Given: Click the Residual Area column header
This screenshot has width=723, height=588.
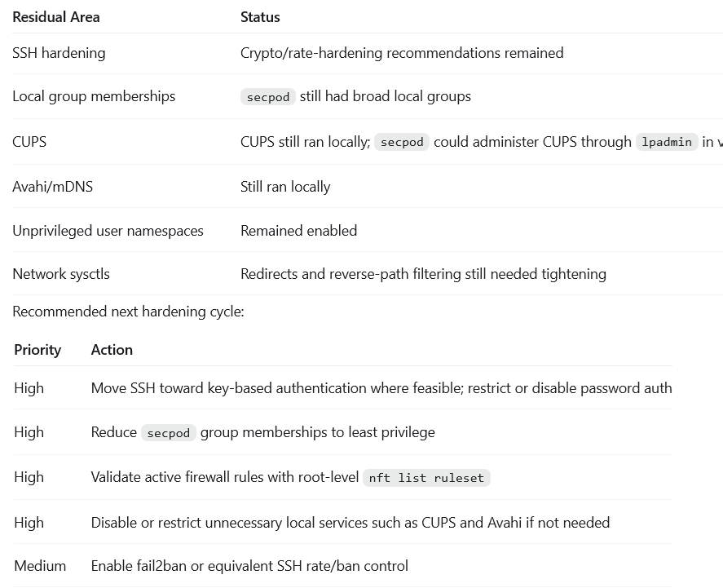Looking at the screenshot, I should (x=55, y=17).
